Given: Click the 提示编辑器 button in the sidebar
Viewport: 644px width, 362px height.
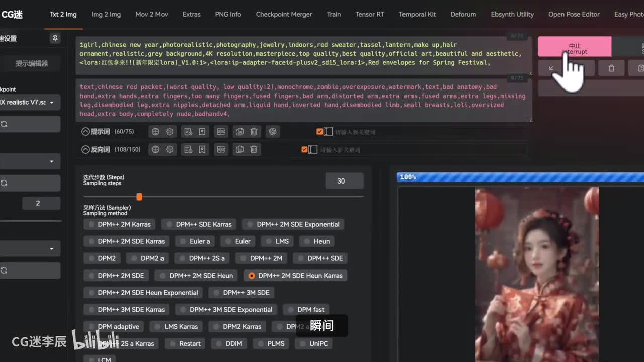Looking at the screenshot, I should point(31,63).
